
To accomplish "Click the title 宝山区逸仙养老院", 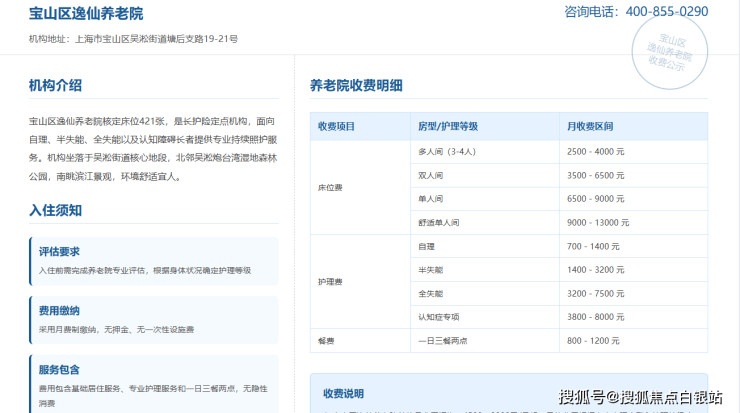I will coord(86,13).
